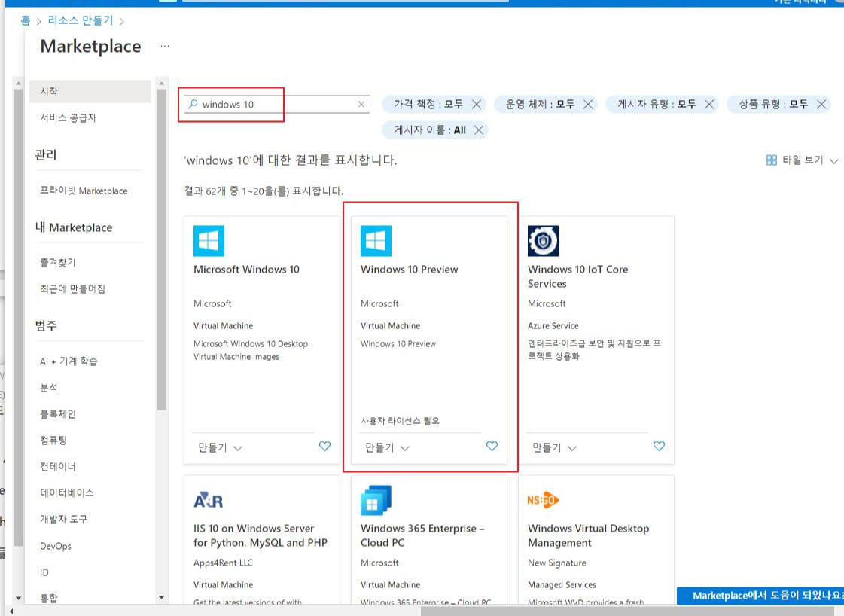Remove the 운영 체제 filter
Image resolution: width=844 pixels, height=616 pixels.
(x=588, y=105)
